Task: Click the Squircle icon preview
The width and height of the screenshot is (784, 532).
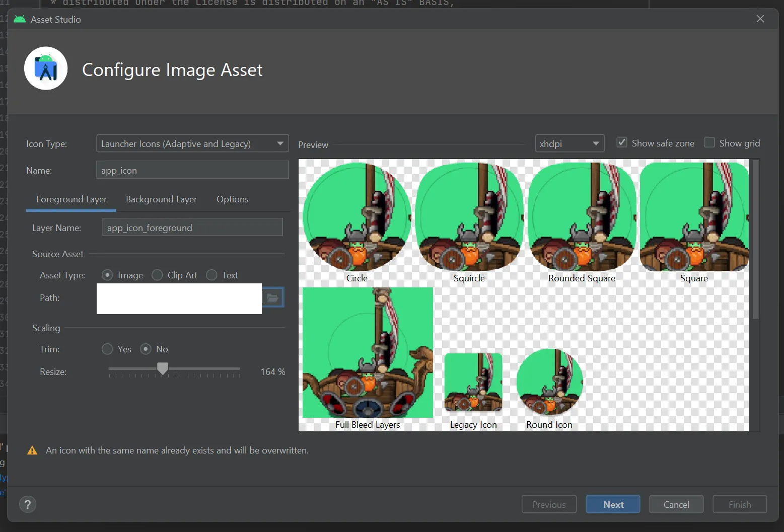Action: pyautogui.click(x=469, y=217)
